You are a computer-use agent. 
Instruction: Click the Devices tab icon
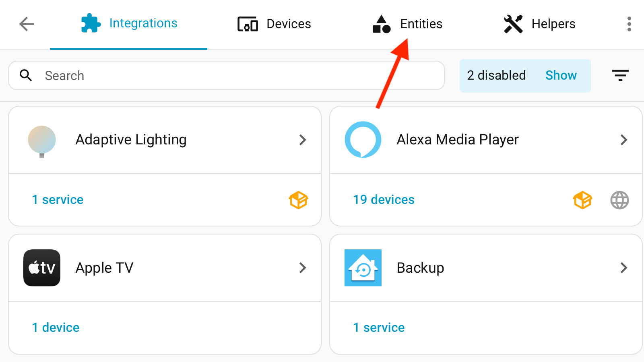point(248,24)
